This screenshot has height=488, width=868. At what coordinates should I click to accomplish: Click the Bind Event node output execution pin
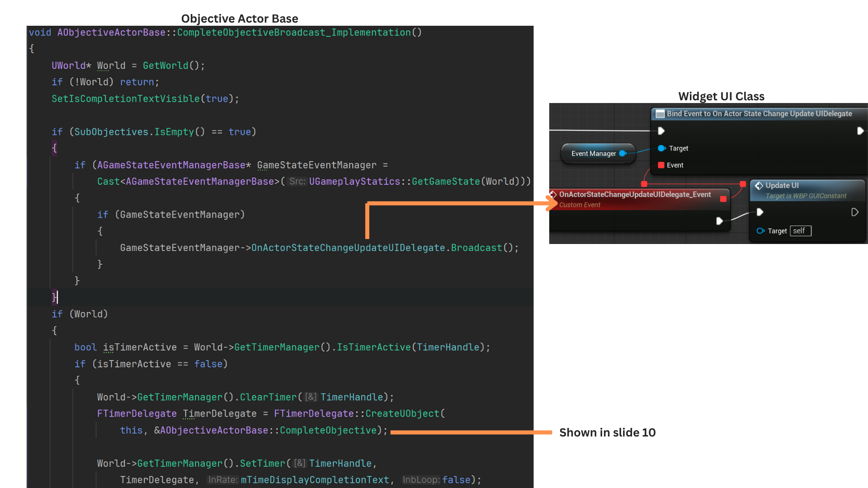tap(860, 131)
